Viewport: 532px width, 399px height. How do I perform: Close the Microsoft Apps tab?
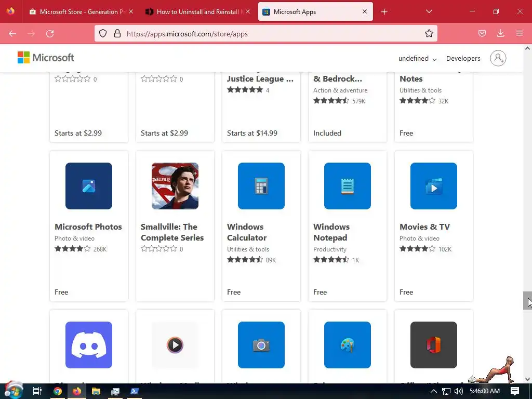[364, 11]
